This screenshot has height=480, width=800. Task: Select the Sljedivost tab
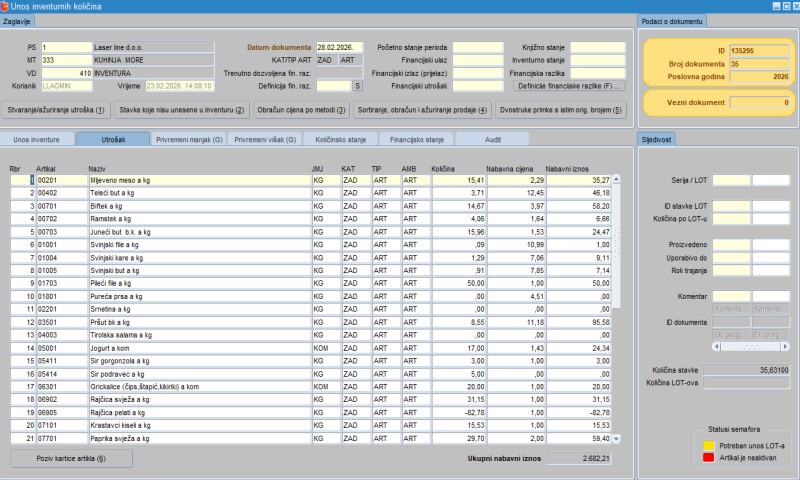coord(656,139)
